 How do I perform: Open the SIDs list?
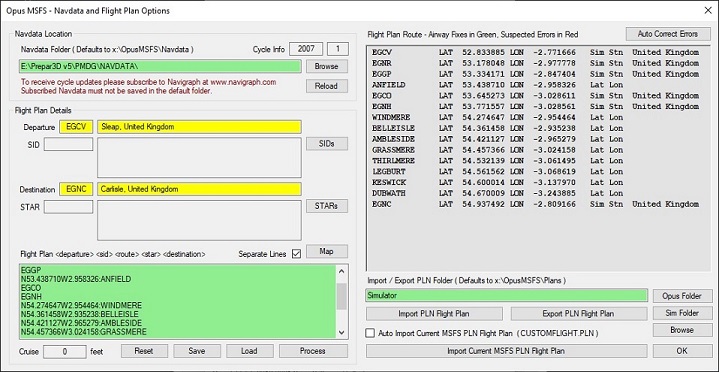326,144
